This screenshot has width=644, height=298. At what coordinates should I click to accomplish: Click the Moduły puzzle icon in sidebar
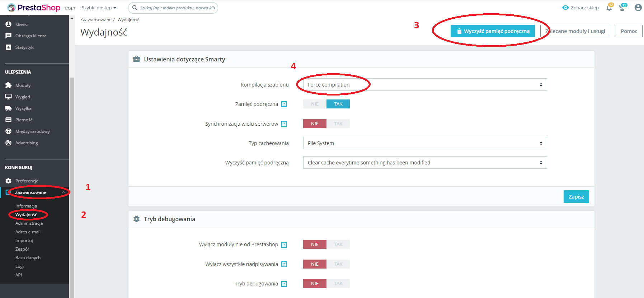(8, 85)
